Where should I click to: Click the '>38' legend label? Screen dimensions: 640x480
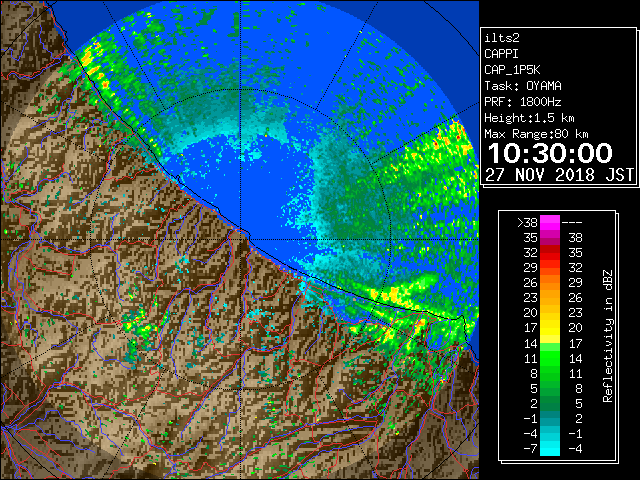point(527,222)
